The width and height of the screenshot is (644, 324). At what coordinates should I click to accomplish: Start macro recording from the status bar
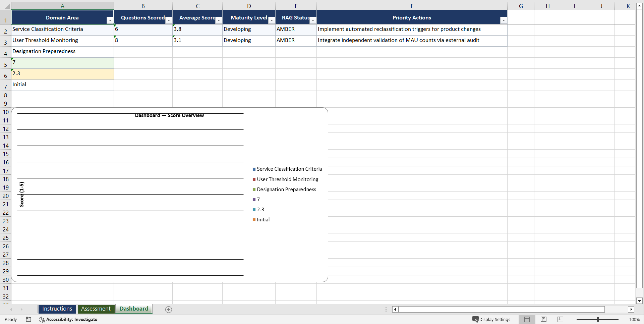[x=28, y=319]
